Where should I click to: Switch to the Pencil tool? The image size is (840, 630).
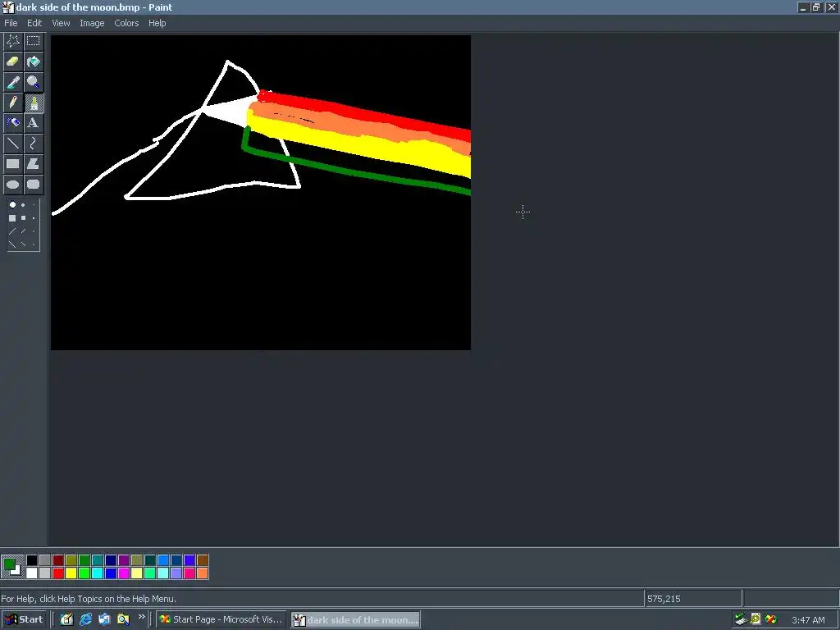pyautogui.click(x=13, y=103)
